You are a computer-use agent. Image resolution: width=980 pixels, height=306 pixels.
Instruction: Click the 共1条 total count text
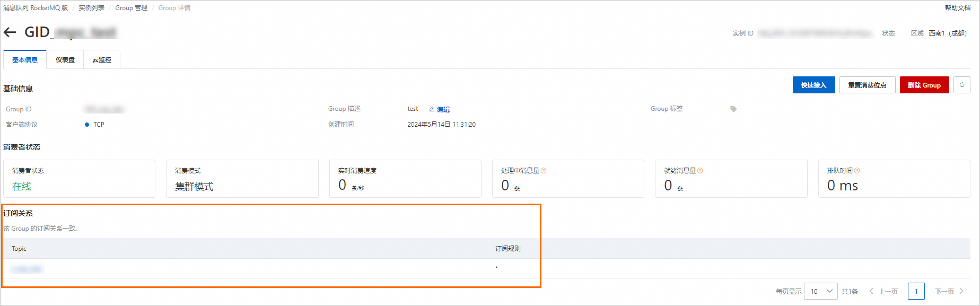(850, 291)
